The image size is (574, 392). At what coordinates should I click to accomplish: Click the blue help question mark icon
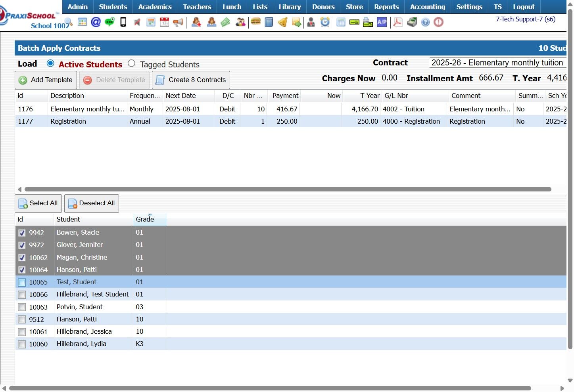tap(425, 22)
